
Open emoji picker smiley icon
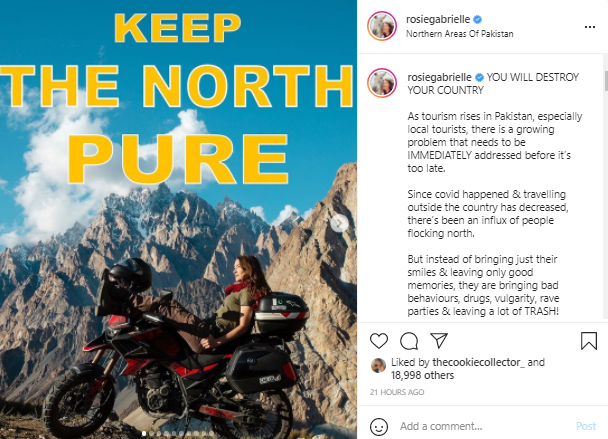click(379, 426)
